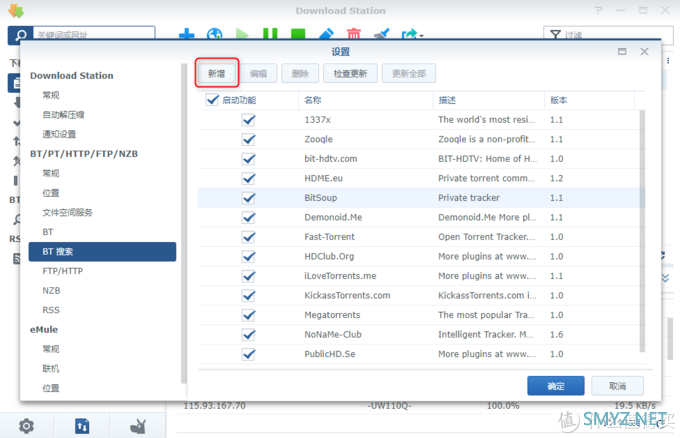
Task: Click the green pause icon
Action: click(270, 34)
